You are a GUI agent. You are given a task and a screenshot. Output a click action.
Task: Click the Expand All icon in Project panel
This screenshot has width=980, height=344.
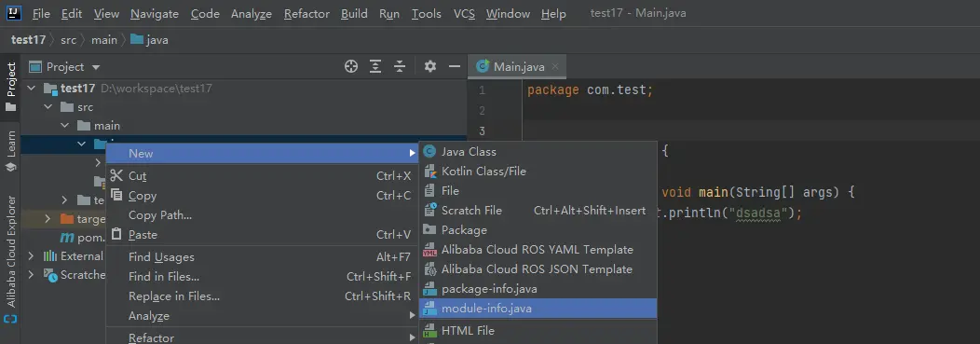[x=375, y=66]
